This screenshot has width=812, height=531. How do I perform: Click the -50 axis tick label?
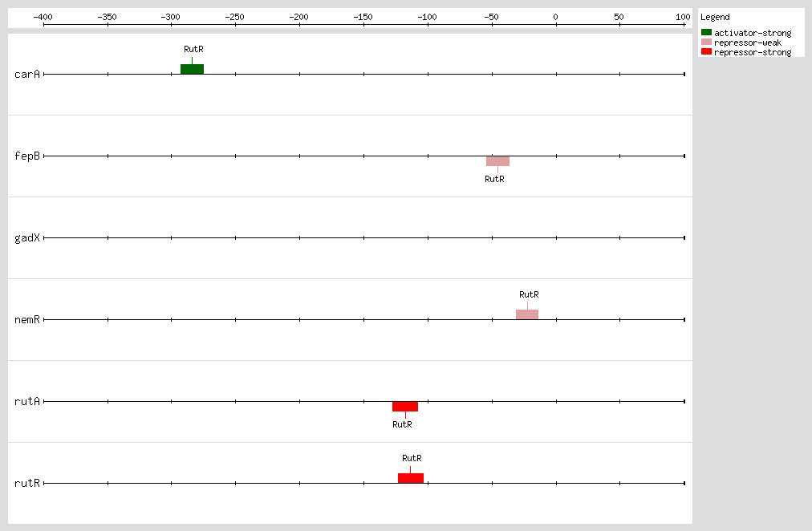(x=491, y=17)
